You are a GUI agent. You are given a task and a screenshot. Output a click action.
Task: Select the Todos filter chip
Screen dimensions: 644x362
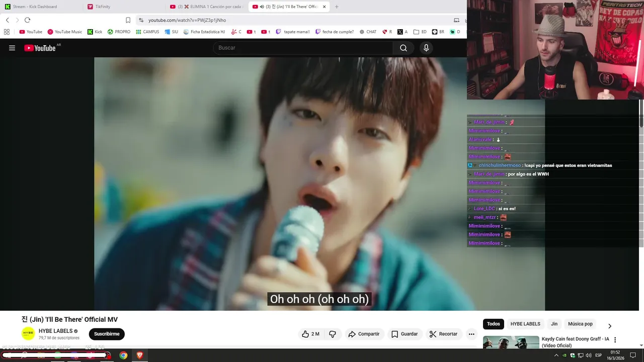point(494,324)
